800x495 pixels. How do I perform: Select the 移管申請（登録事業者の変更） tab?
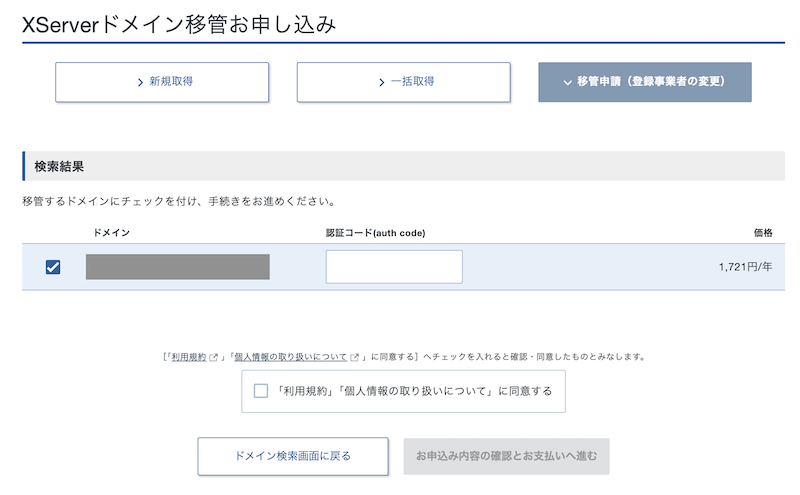coord(645,82)
